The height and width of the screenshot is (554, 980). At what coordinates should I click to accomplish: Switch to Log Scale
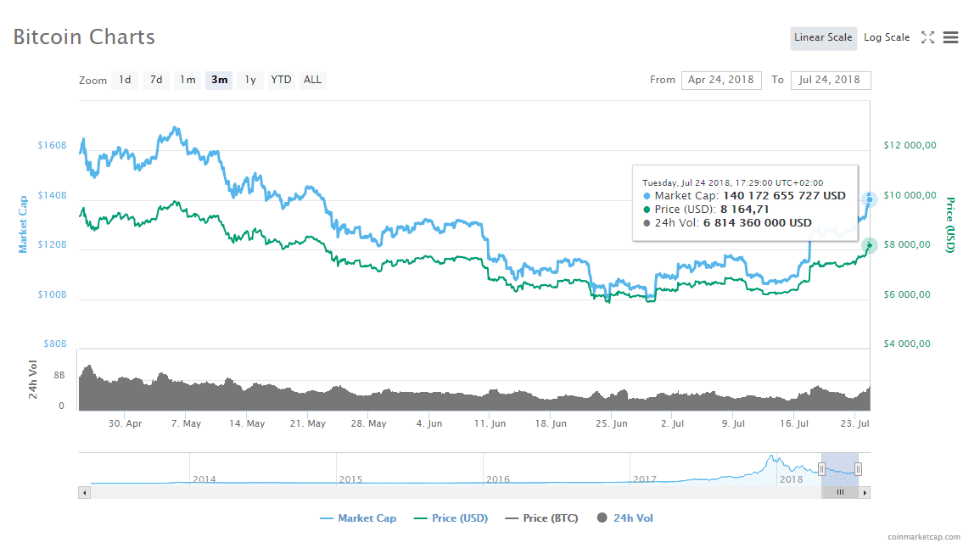click(887, 37)
